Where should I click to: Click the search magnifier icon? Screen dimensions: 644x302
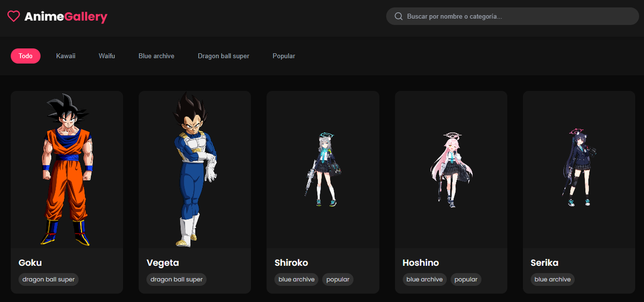[398, 17]
